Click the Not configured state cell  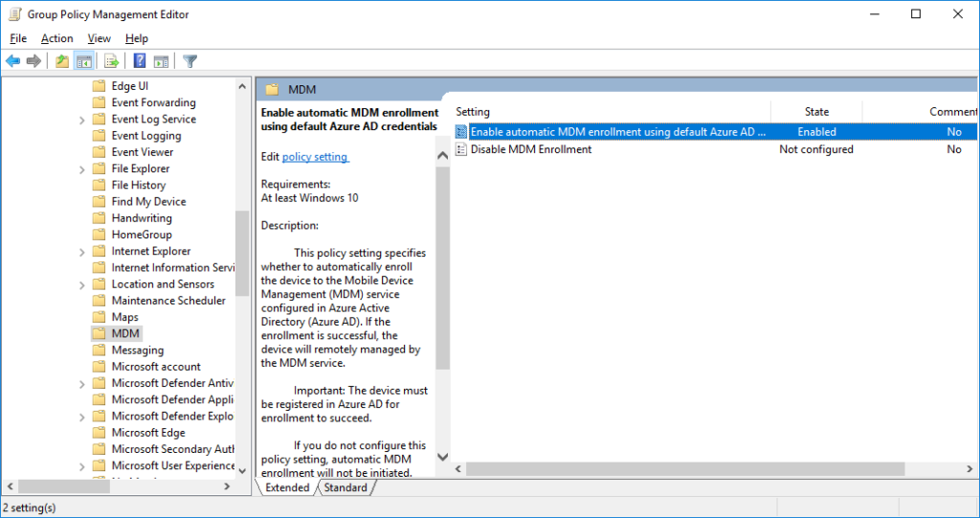tap(816, 149)
